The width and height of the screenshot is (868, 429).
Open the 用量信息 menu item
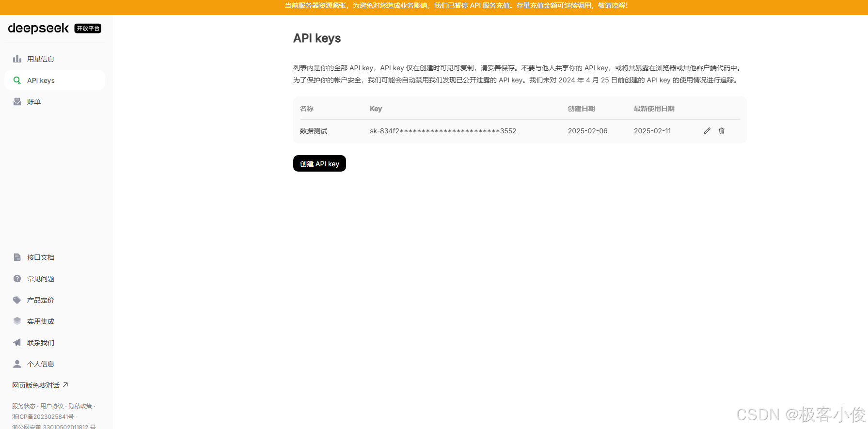tap(55, 59)
